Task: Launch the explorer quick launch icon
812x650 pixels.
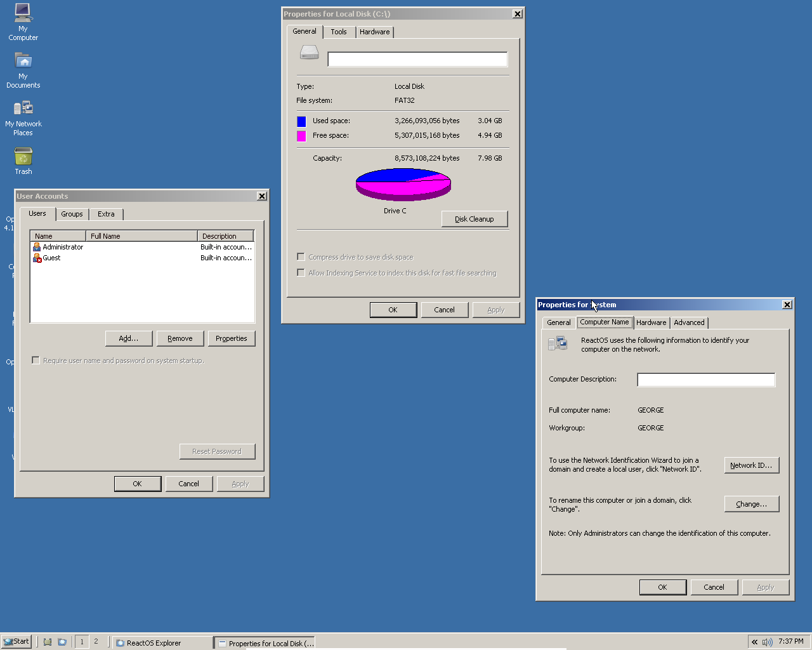Action: coord(62,642)
